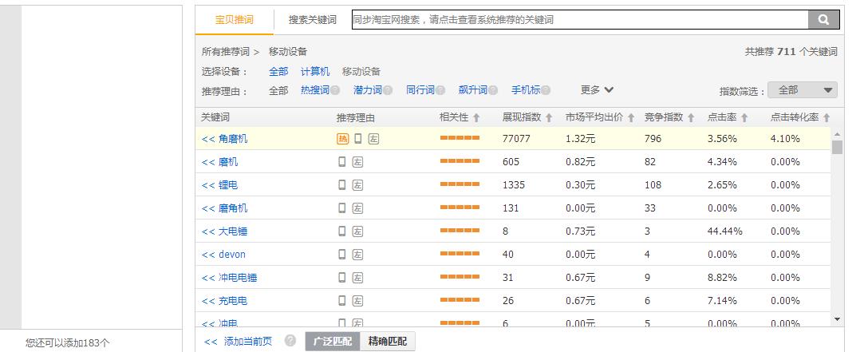Viewport: 868px width, 352px height.
Task: Add keyword 充电电
Action: click(225, 301)
